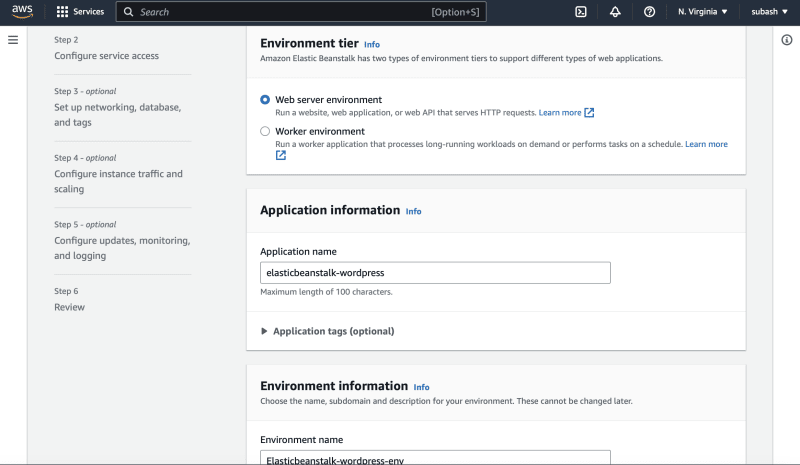The height and width of the screenshot is (465, 800).
Task: Click the 'Step 3 - optional' label
Action: click(85, 91)
